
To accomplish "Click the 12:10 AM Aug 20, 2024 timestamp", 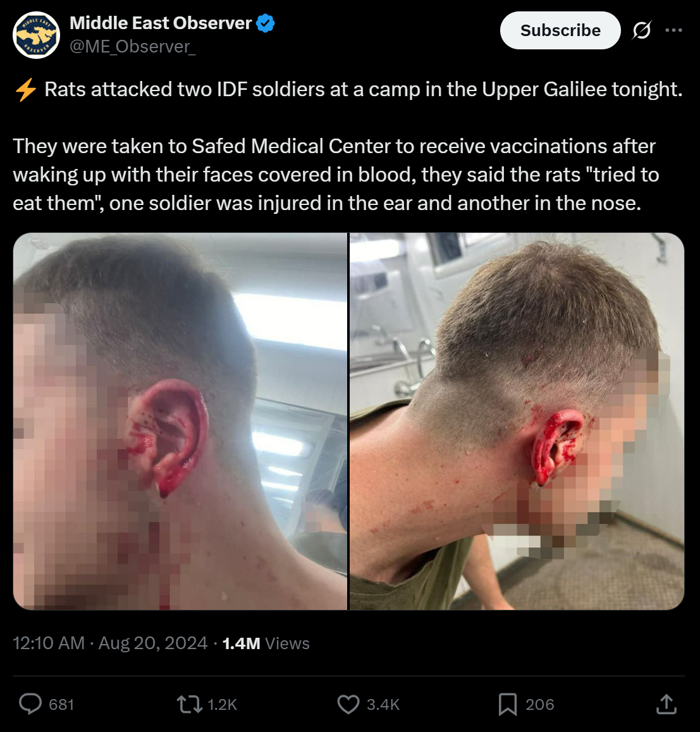I will click(x=110, y=643).
